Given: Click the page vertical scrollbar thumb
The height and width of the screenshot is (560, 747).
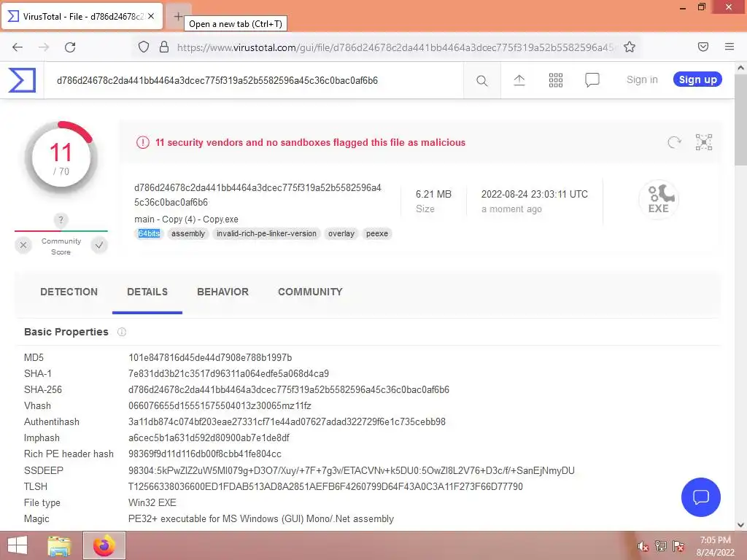Looking at the screenshot, I should tap(740, 120).
